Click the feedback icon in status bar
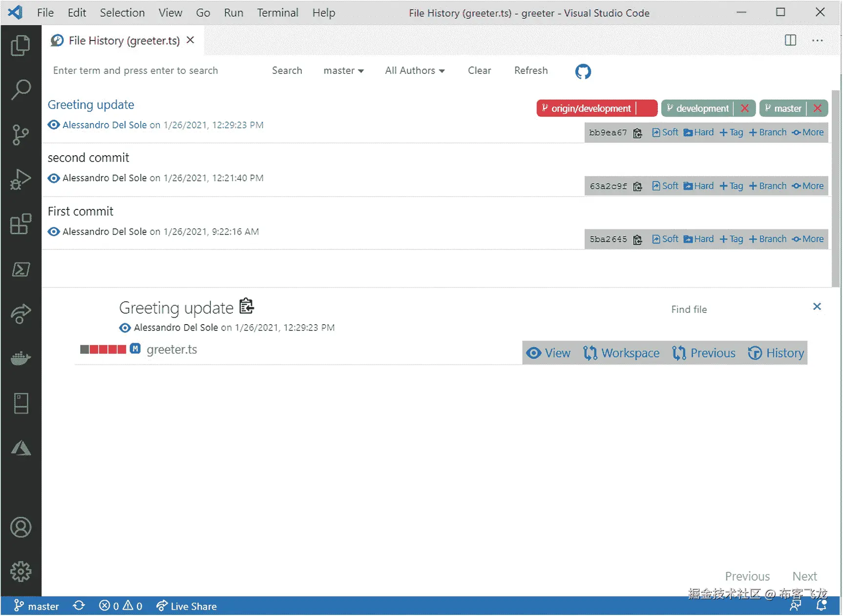 (796, 606)
